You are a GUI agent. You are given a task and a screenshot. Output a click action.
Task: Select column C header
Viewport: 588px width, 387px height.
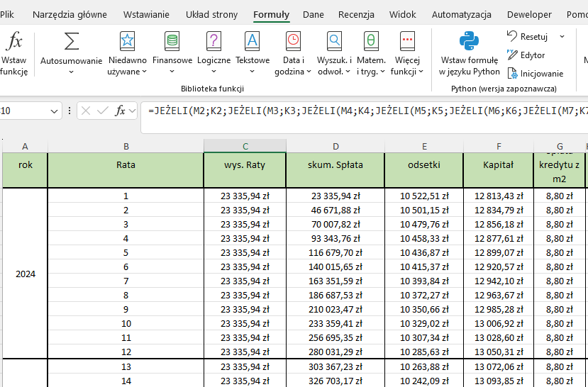click(x=245, y=147)
